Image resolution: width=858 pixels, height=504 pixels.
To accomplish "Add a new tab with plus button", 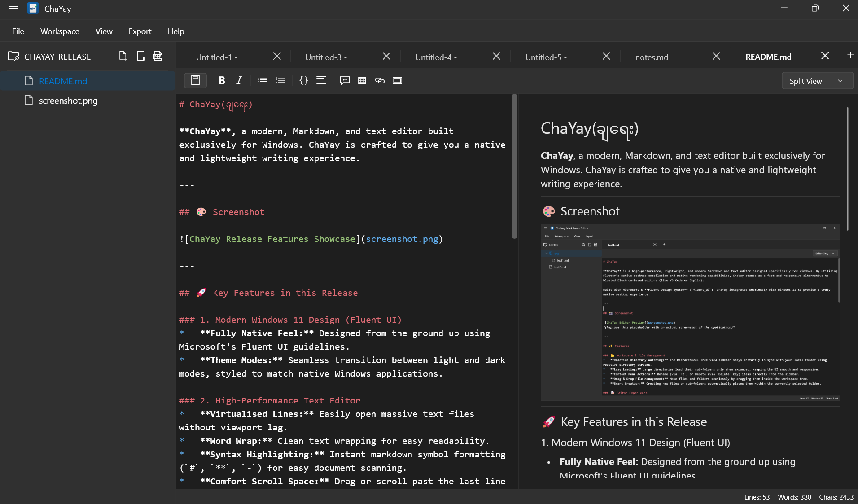I will pyautogui.click(x=850, y=55).
